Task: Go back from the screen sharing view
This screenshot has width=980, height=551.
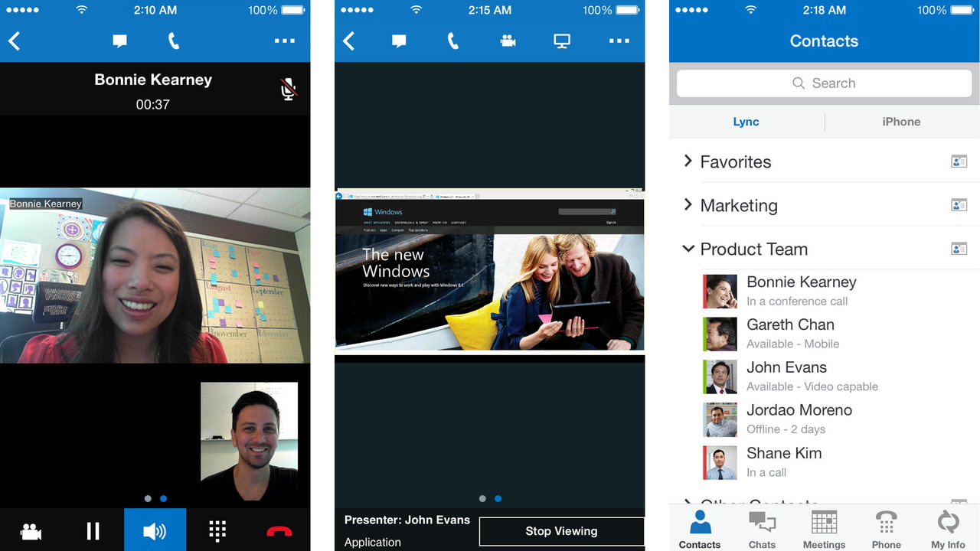Action: click(x=348, y=41)
